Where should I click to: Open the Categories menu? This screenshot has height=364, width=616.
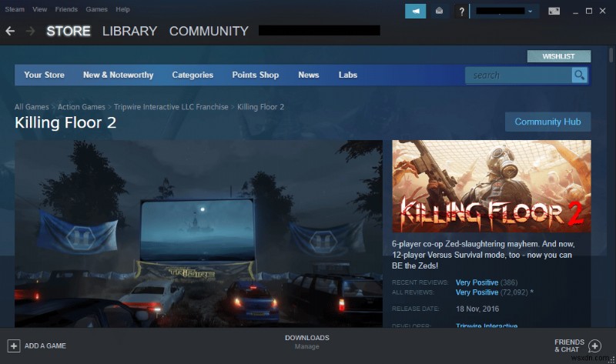[x=192, y=75]
